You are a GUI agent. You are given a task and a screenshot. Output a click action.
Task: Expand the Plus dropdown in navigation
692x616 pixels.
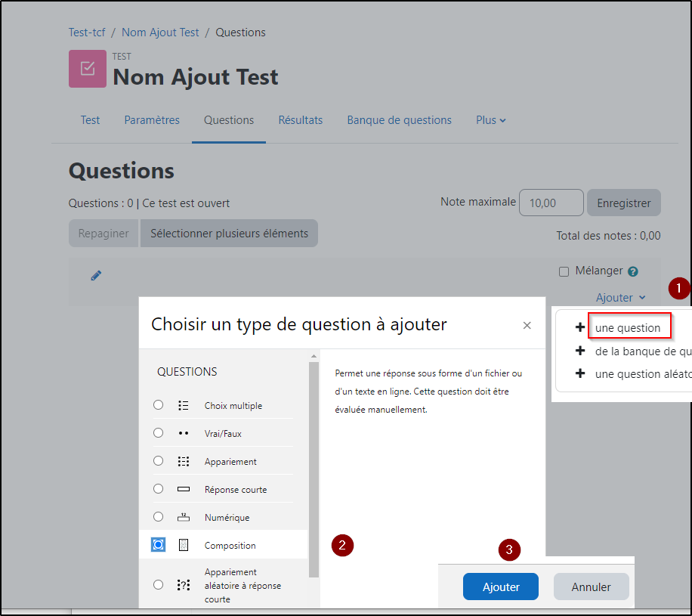[490, 120]
